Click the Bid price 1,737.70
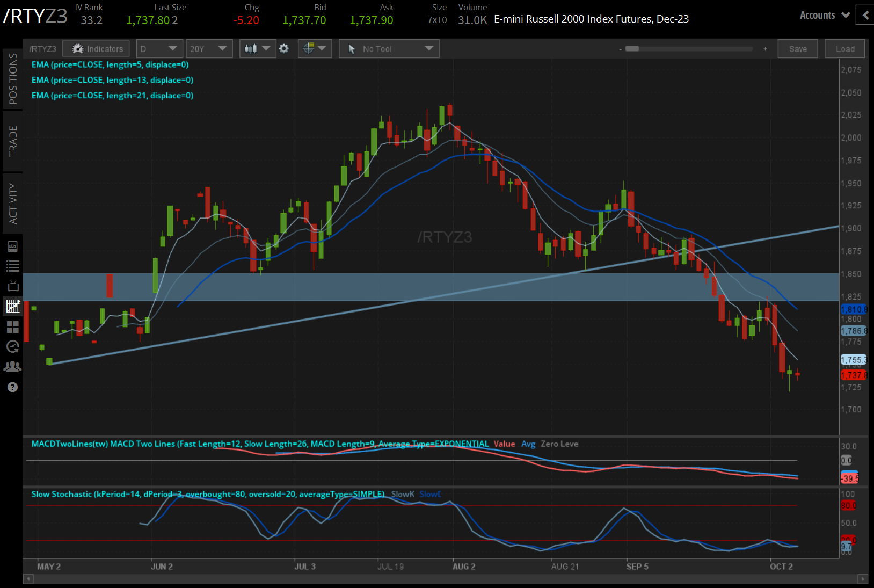 (304, 20)
